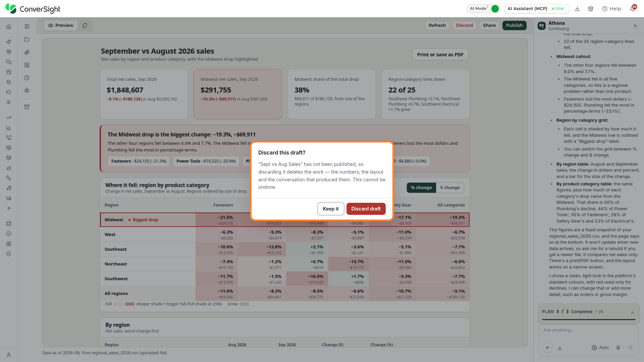Click Print or save as PDF
The height and width of the screenshot is (362, 644).
[440, 55]
